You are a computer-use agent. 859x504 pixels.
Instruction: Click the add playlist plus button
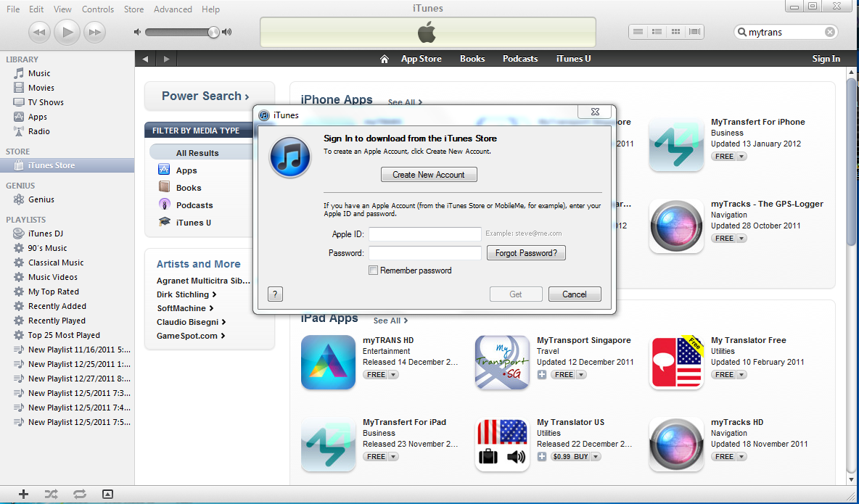(x=23, y=494)
